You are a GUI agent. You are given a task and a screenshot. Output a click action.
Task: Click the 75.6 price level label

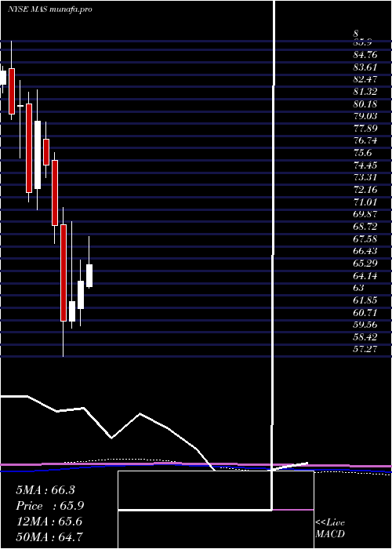(362, 153)
